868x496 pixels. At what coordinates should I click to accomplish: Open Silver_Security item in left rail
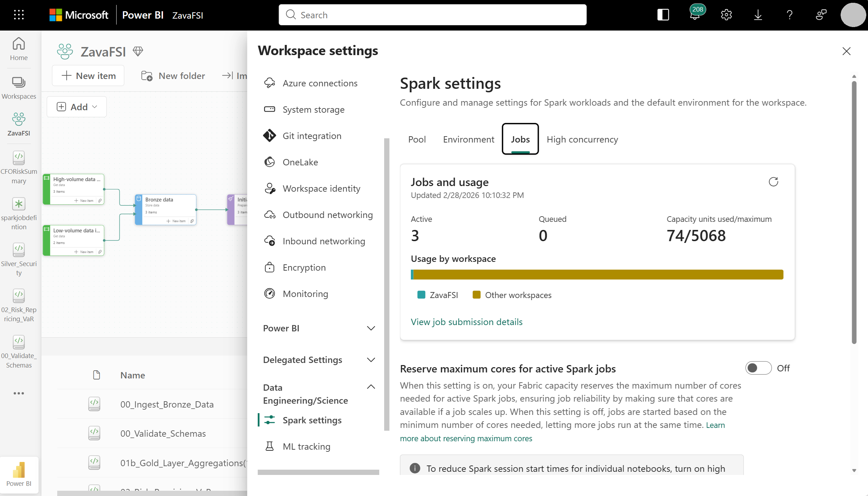[19, 260]
